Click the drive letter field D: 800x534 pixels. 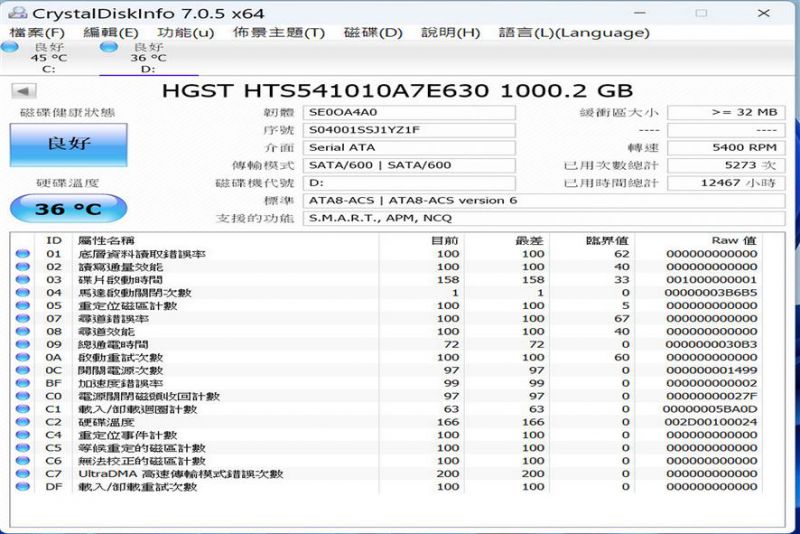click(409, 183)
